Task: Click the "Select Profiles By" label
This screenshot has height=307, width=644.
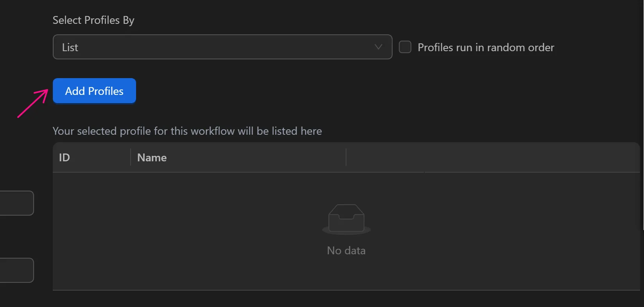Action: click(93, 20)
